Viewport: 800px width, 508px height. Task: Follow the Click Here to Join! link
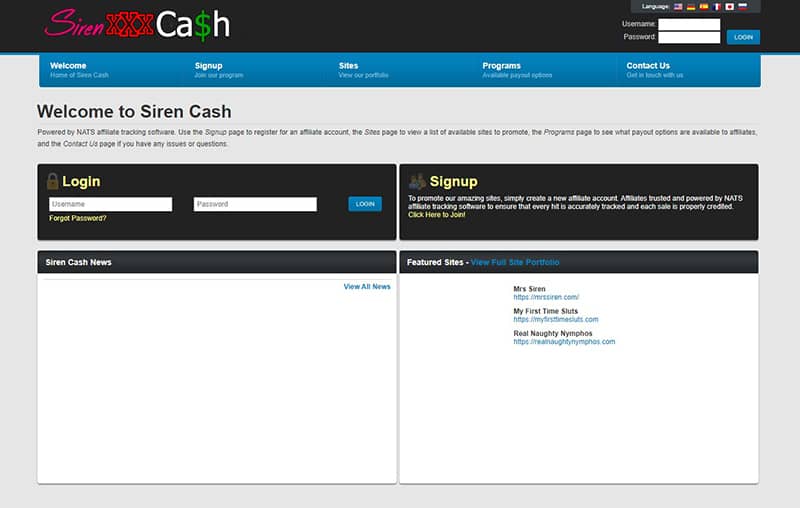tap(437, 215)
